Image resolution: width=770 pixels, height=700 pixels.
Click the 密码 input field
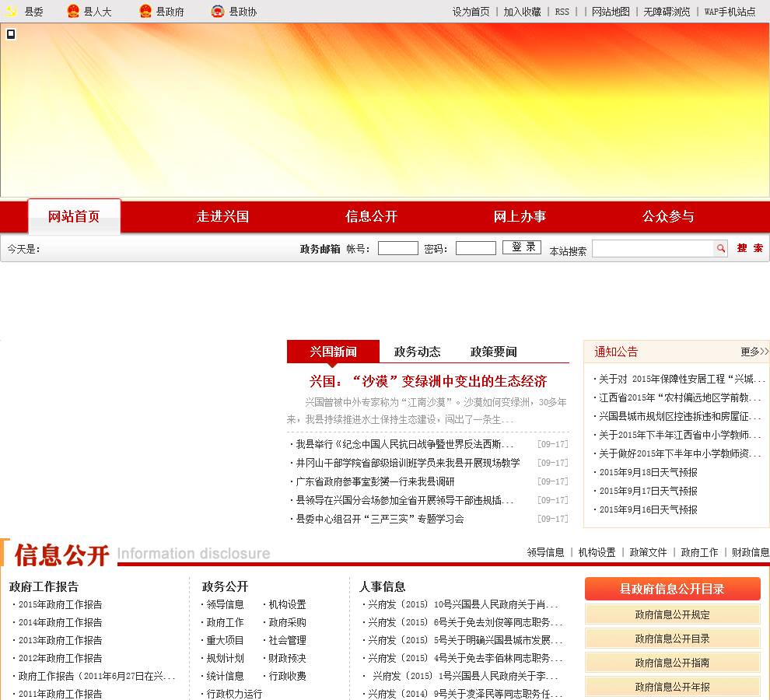tap(476, 248)
